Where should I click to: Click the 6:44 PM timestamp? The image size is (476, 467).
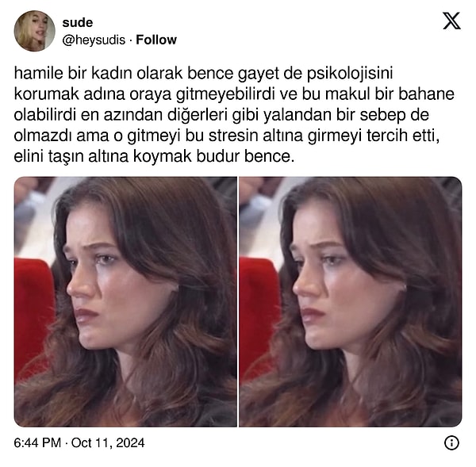click(x=37, y=442)
